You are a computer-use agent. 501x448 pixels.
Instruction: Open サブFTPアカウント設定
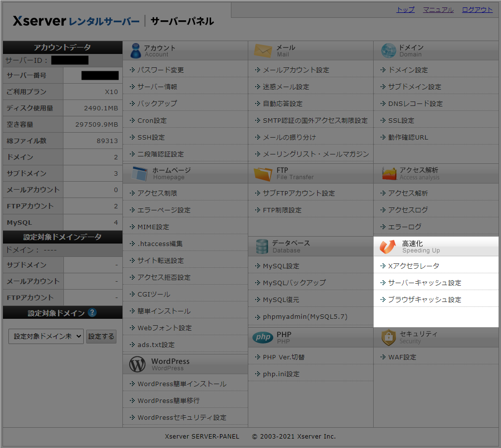[299, 194]
